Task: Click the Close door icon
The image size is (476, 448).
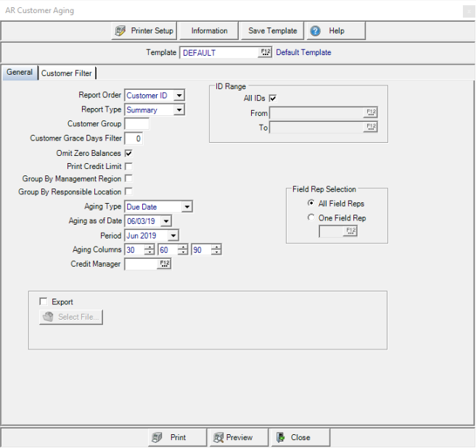Action: (280, 437)
